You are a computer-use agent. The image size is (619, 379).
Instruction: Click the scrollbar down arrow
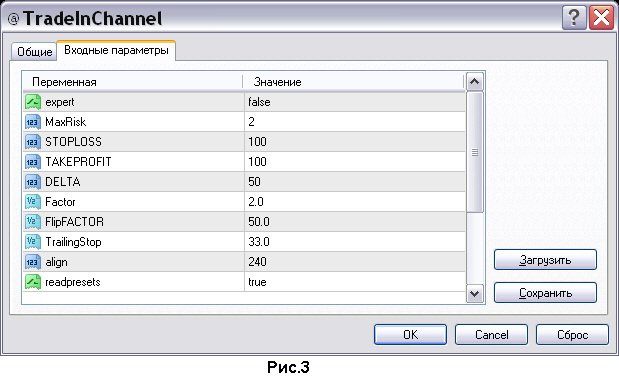pyautogui.click(x=475, y=294)
